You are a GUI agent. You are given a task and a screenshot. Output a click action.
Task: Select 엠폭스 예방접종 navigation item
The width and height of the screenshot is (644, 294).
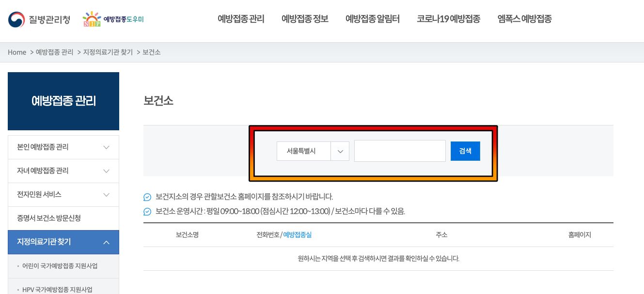(x=524, y=19)
